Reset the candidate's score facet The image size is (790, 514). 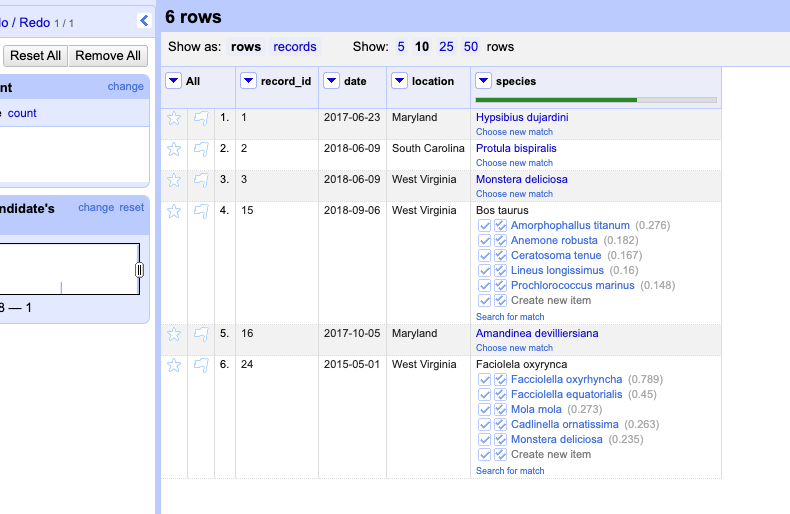point(131,208)
